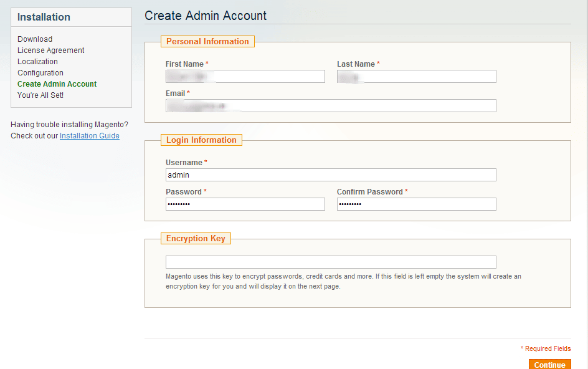Click the Password input field
This screenshot has height=369, width=588.
[245, 204]
